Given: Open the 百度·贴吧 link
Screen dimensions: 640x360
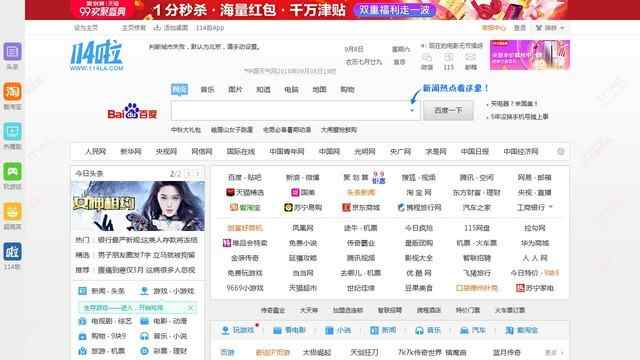Looking at the screenshot, I should pos(245,177).
